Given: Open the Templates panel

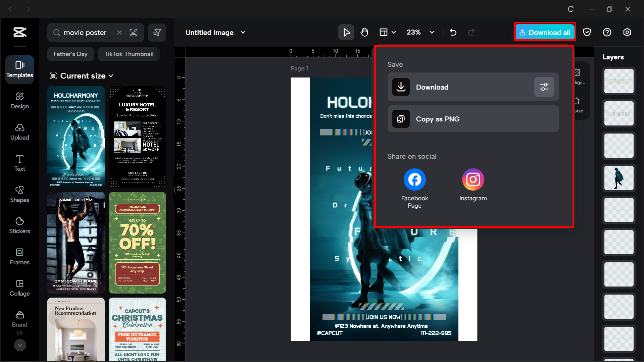Looking at the screenshot, I should (x=19, y=69).
